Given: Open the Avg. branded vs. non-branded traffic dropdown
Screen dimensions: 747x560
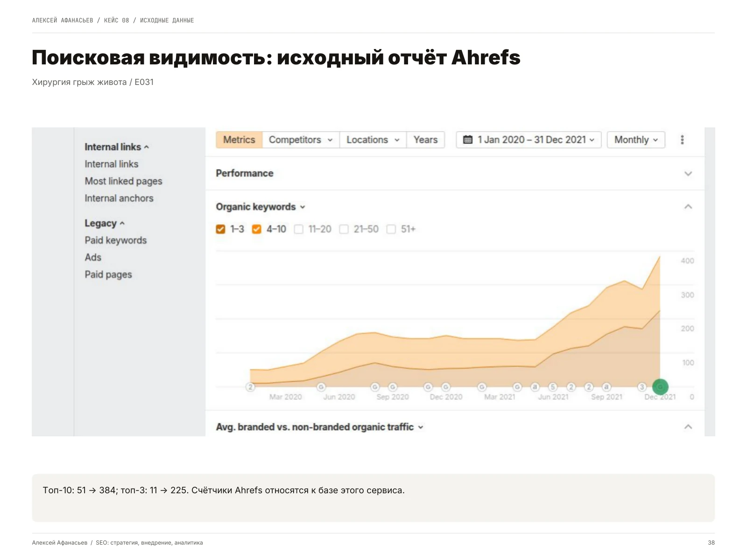Looking at the screenshot, I should (x=320, y=427).
